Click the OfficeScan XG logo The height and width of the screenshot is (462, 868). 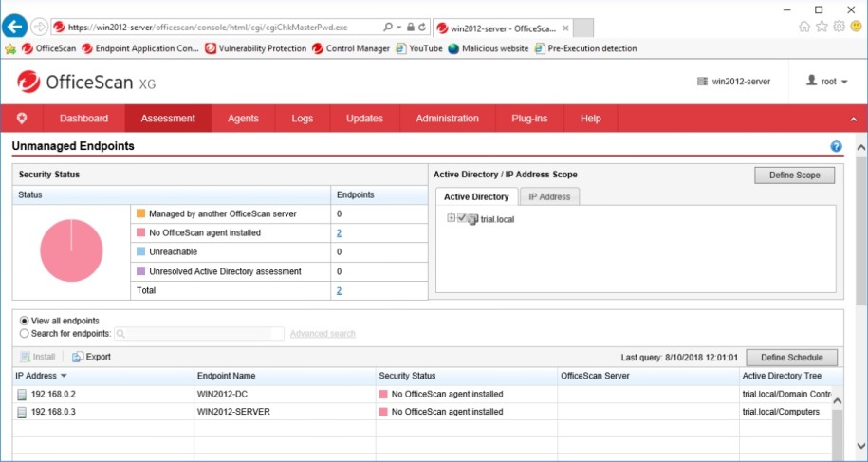[86, 83]
